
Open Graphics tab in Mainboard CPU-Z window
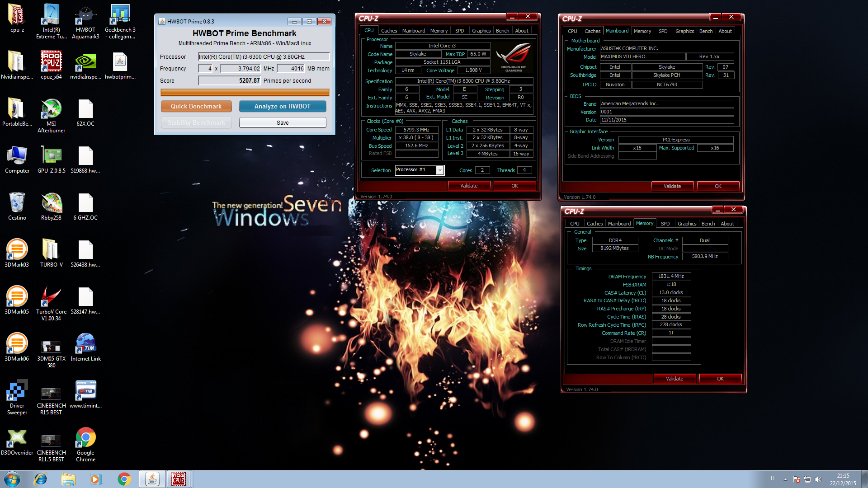(684, 31)
